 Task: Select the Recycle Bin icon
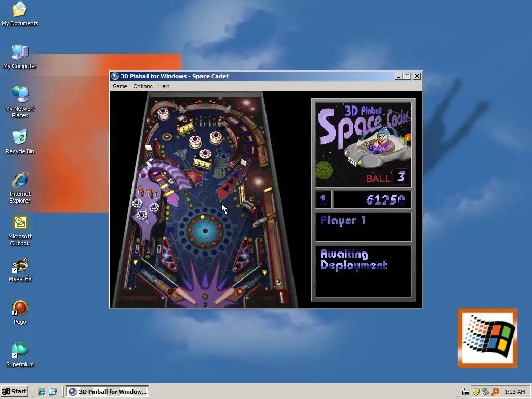(x=20, y=142)
